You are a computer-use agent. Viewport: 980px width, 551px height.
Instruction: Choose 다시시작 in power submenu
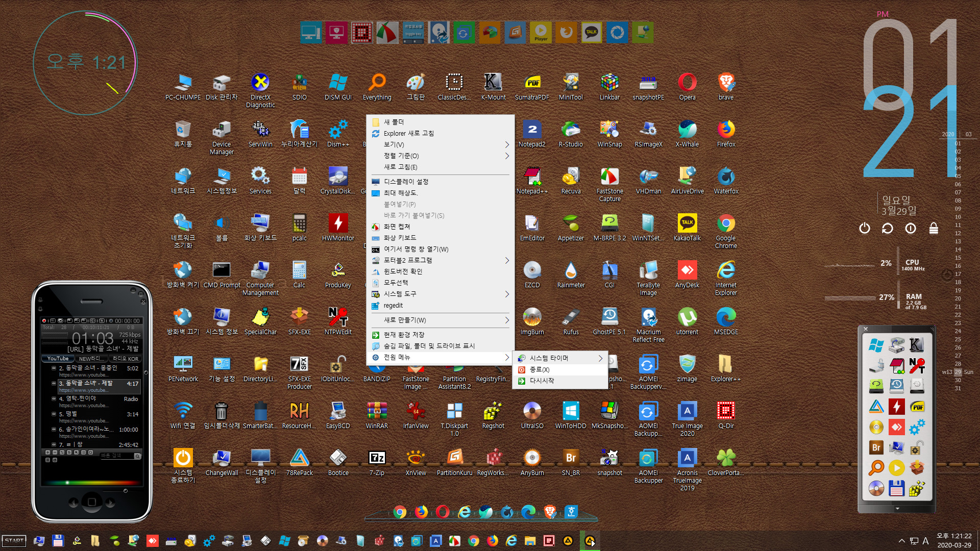coord(560,381)
